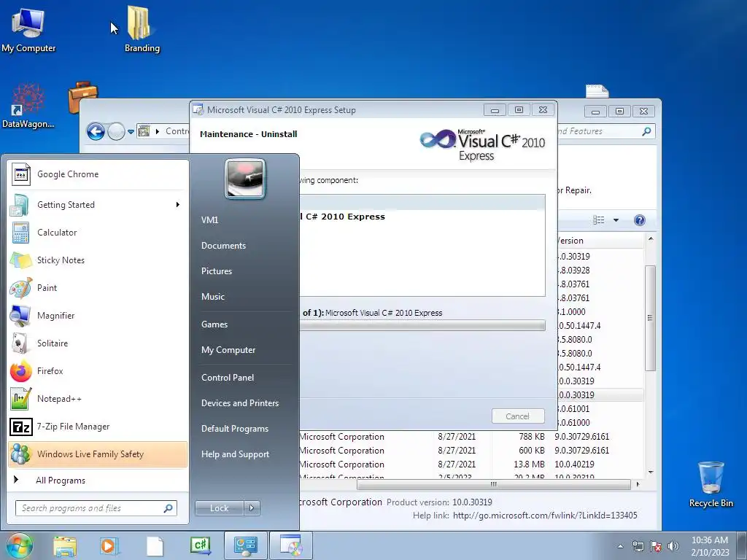Image resolution: width=747 pixels, height=560 pixels.
Task: Open recent pages dropdown in Control Panel
Action: click(131, 132)
